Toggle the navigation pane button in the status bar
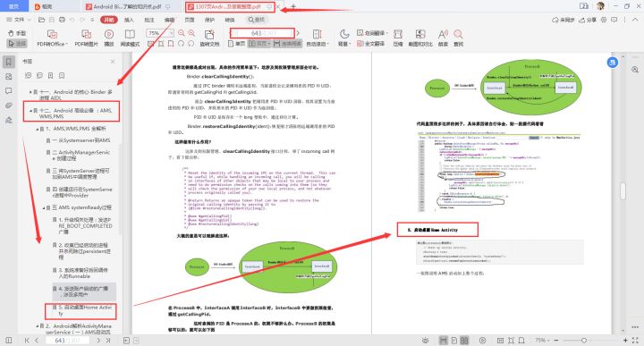 (9, 341)
